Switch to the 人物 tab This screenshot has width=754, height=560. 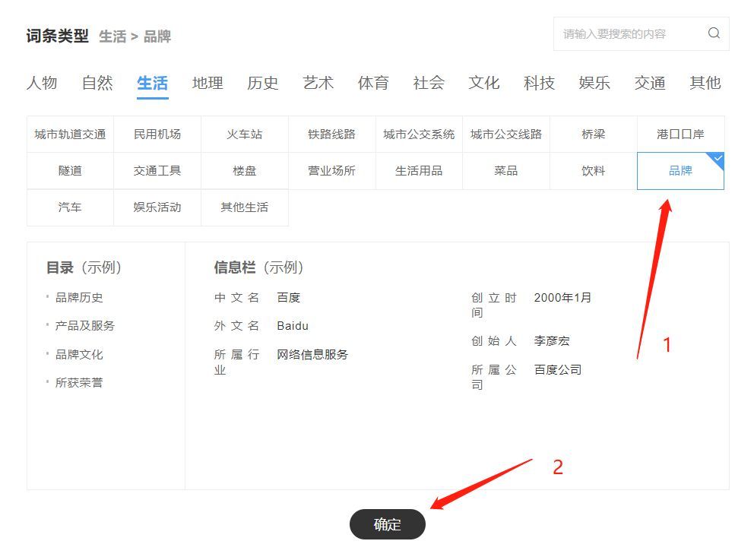coord(42,83)
